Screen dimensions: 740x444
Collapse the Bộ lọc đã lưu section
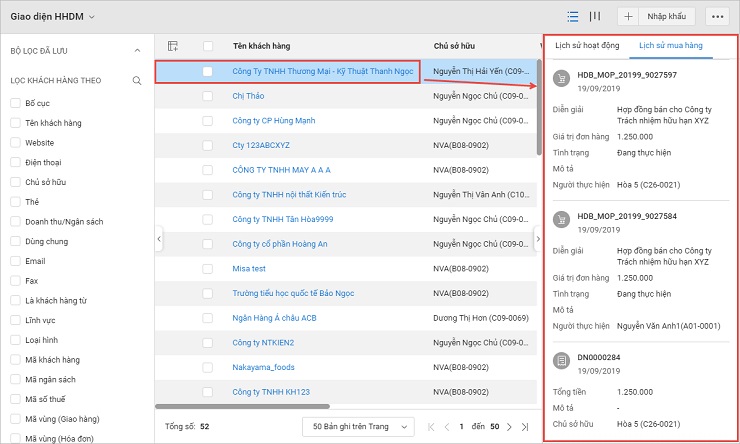tap(137, 50)
